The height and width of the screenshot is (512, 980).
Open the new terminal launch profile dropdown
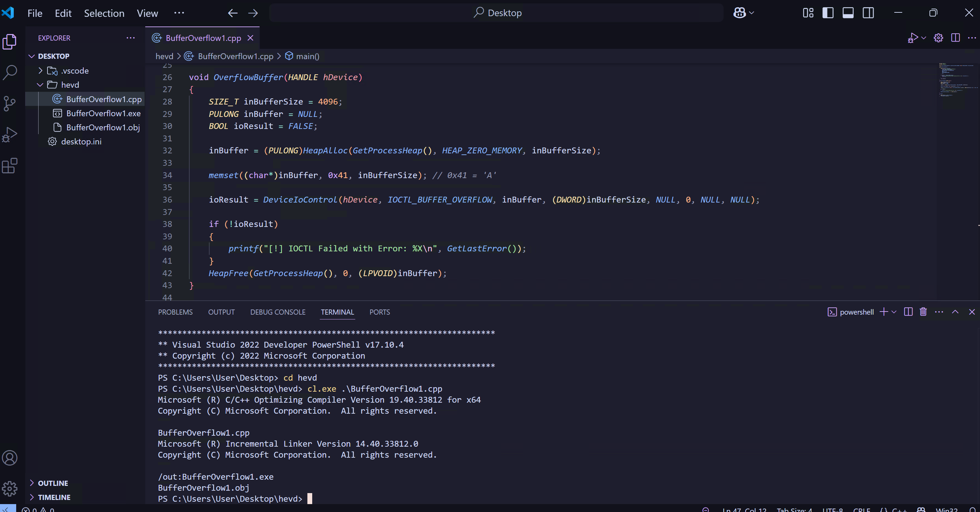tap(894, 312)
